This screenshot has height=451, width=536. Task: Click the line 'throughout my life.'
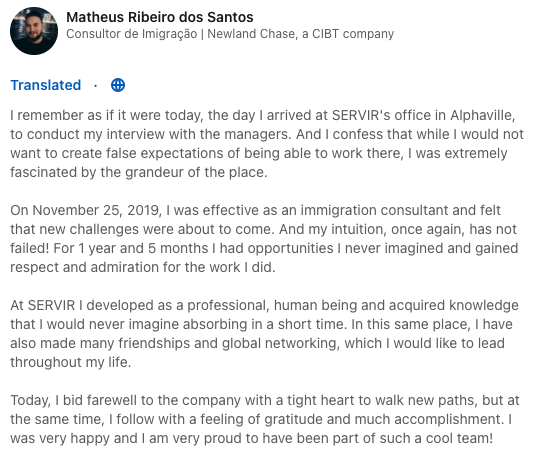[x=71, y=362]
